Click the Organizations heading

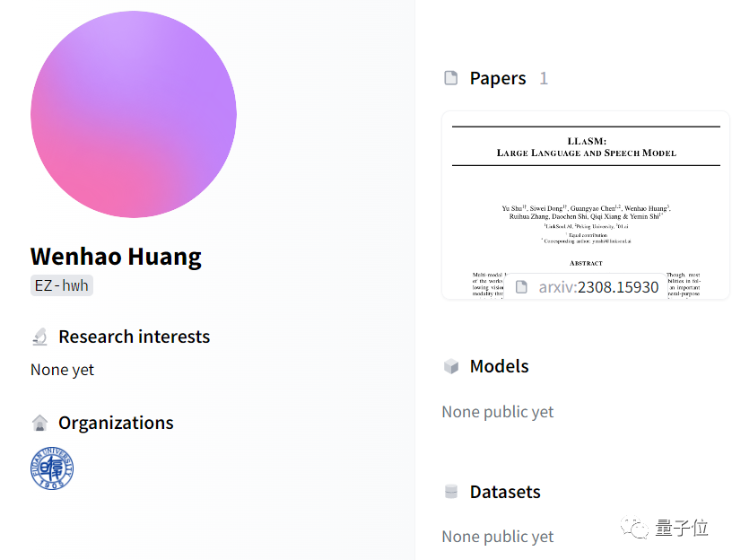coord(116,423)
